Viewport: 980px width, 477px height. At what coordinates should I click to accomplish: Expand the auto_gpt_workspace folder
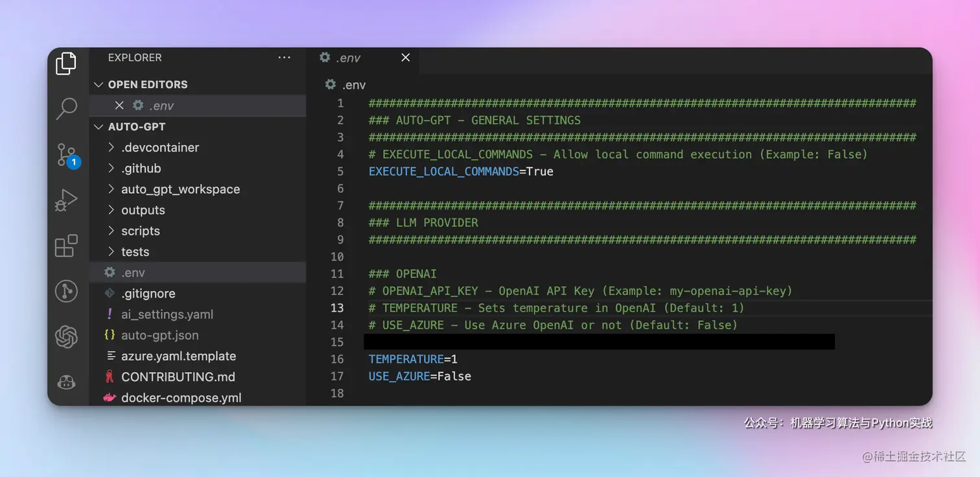coord(111,189)
